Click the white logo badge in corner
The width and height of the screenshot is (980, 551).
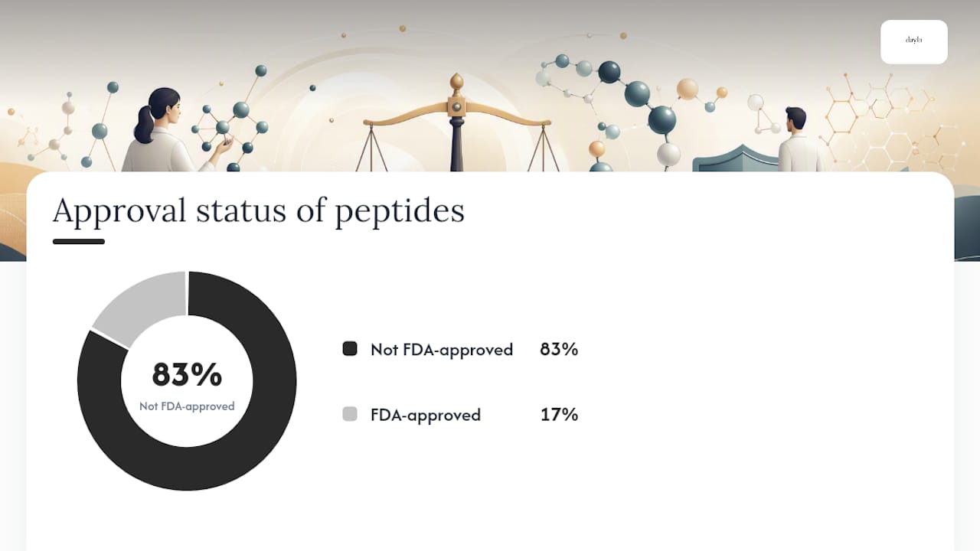[913, 41]
